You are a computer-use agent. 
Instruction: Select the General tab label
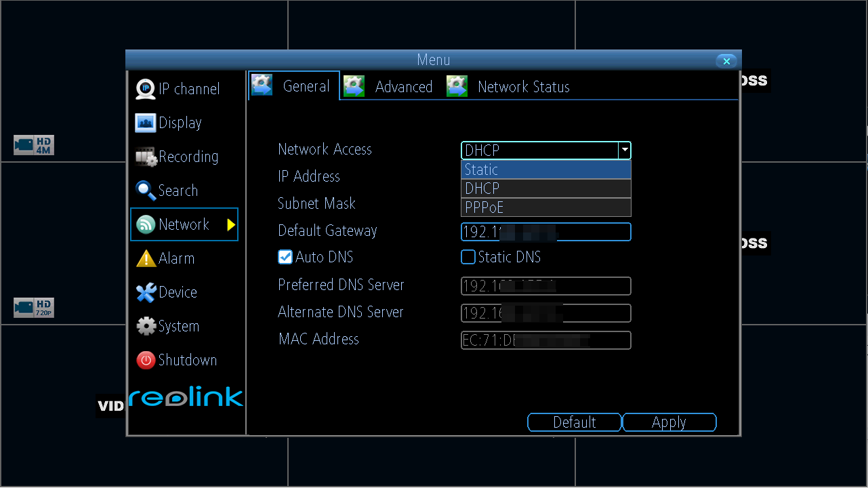point(306,86)
